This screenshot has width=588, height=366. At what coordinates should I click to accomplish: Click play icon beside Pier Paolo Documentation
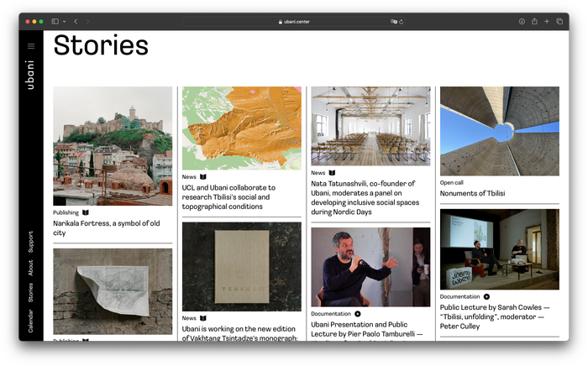click(357, 314)
